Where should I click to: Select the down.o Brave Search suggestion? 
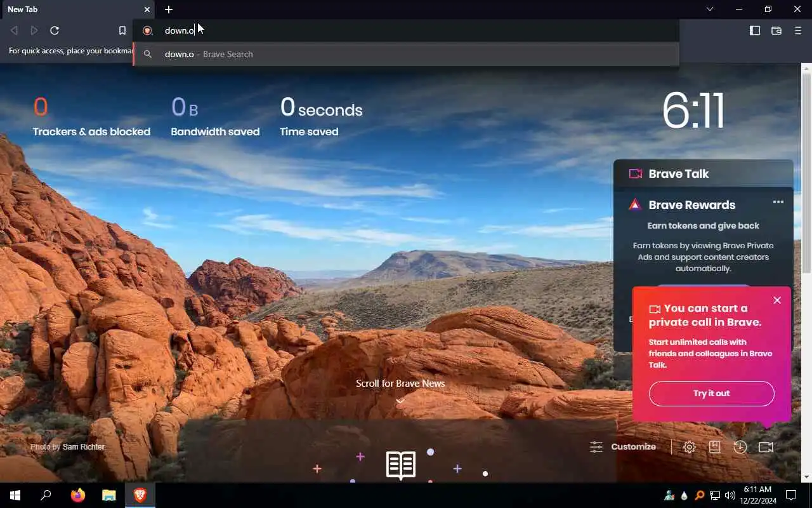(x=406, y=54)
